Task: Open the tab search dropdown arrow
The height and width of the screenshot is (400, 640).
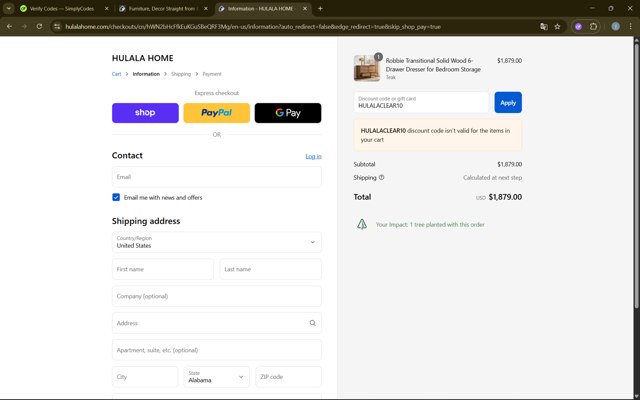Action: click(9, 8)
